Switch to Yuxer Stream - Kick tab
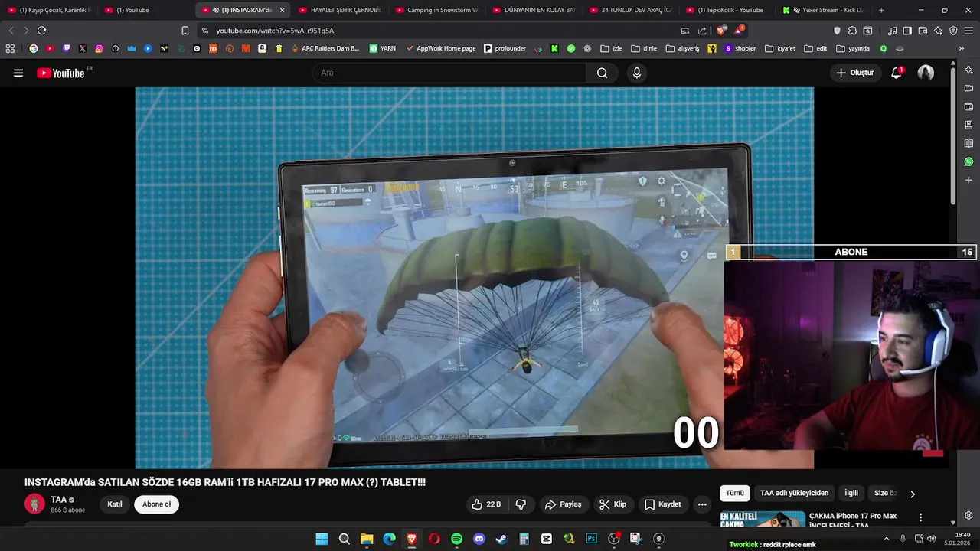Image resolution: width=980 pixels, height=551 pixels. click(x=823, y=10)
